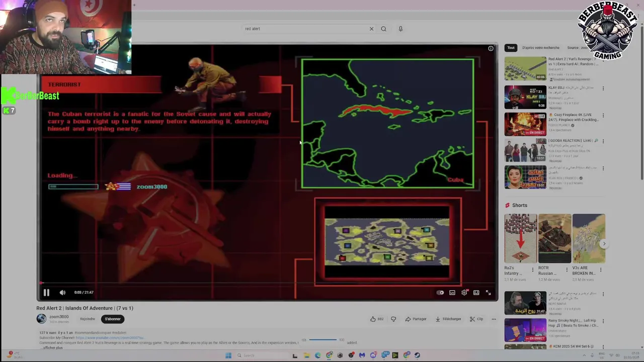Open Steam from the taskbar
Image resolution: width=644 pixels, height=362 pixels.
[x=417, y=355]
